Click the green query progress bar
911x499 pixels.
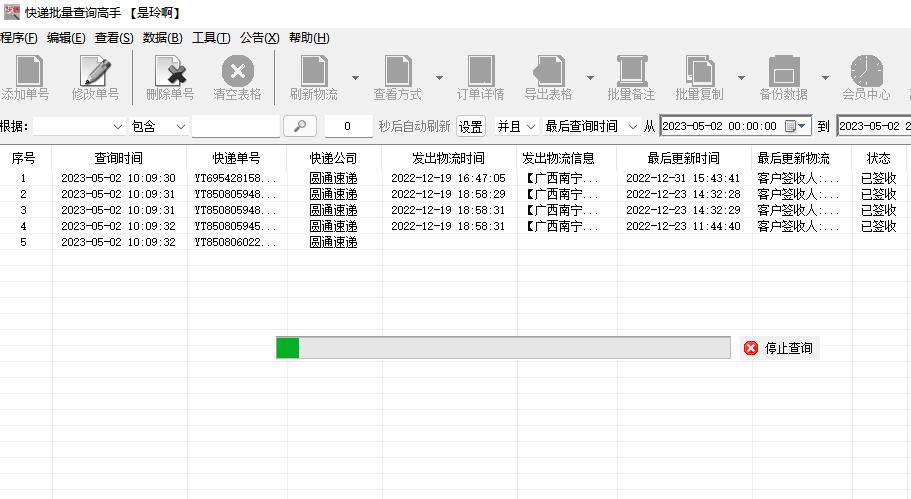tap(503, 348)
